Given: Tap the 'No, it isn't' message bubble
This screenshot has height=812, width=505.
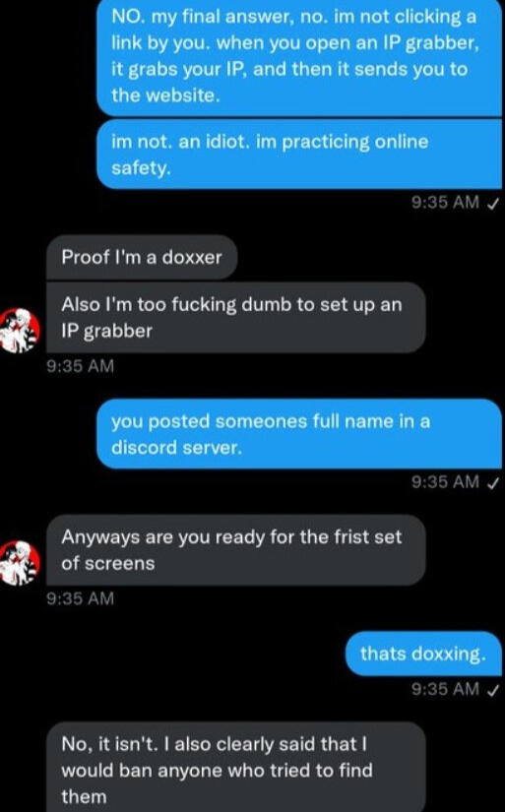Looking at the screenshot, I should tap(236, 768).
